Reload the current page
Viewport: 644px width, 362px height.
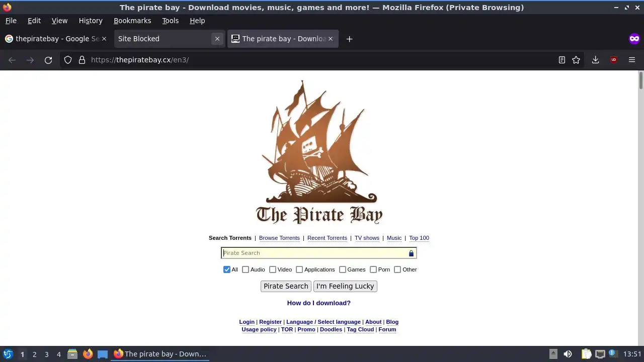(x=48, y=60)
